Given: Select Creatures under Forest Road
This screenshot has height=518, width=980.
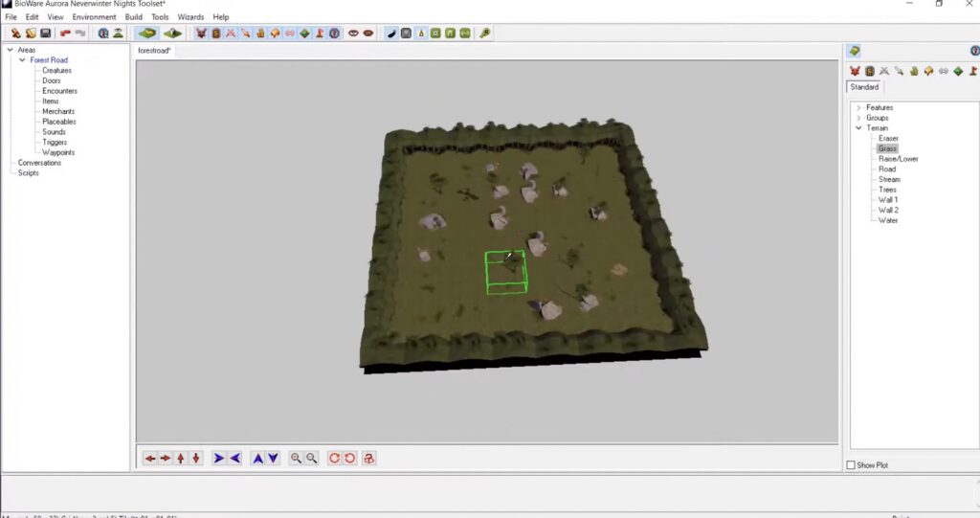Looking at the screenshot, I should (x=56, y=70).
